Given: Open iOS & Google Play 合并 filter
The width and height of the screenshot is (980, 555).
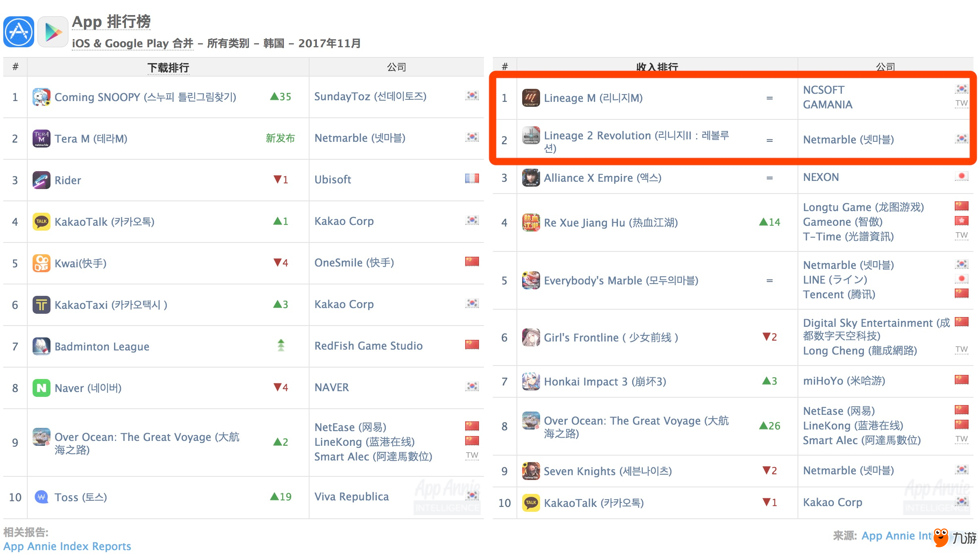Looking at the screenshot, I should (x=132, y=43).
